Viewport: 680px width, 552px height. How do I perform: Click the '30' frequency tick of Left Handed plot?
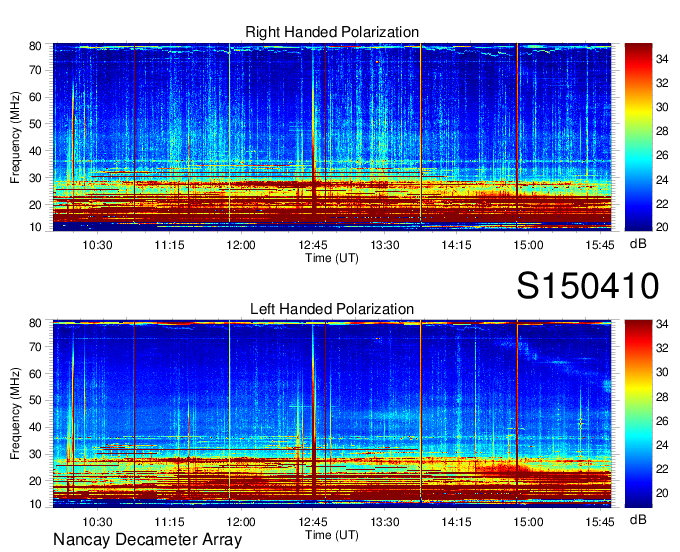35,454
